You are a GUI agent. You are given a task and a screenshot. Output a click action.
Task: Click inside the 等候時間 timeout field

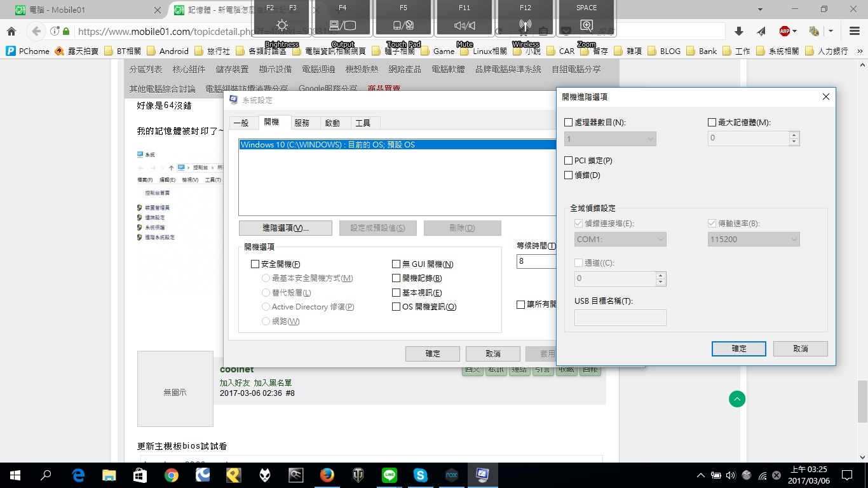[x=536, y=261]
